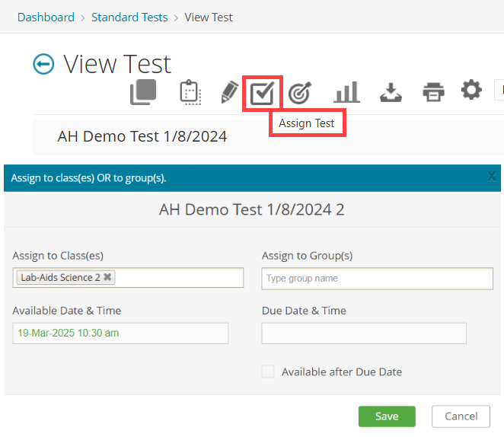Click the back arrow beside View Test
This screenshot has height=437, width=504.
click(44, 64)
